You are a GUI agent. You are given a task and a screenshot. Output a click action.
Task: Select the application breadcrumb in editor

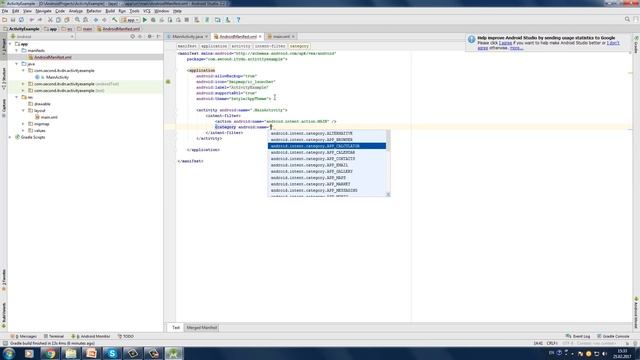point(213,46)
